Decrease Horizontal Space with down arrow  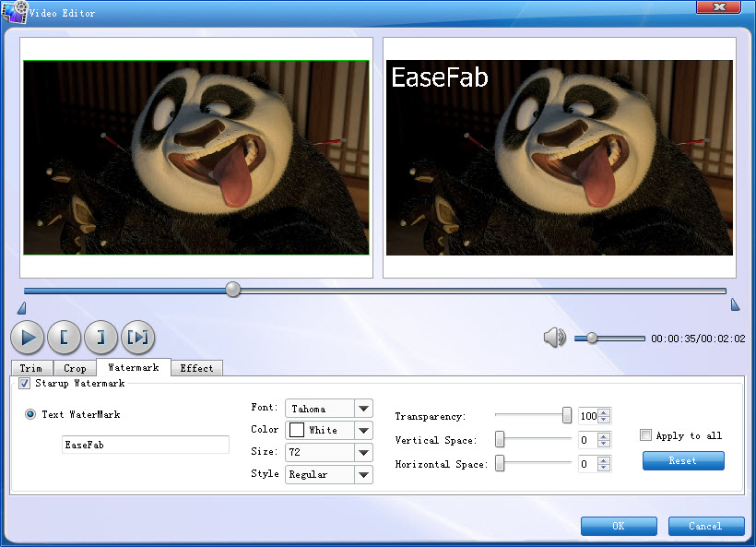point(604,468)
